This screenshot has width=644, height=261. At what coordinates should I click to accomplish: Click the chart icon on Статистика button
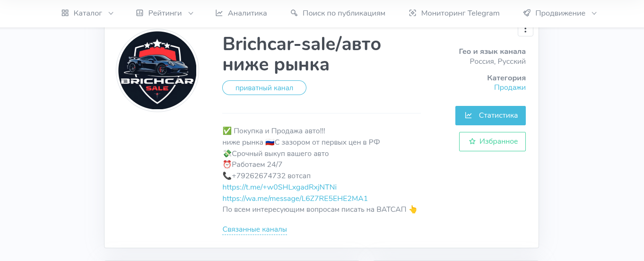468,115
